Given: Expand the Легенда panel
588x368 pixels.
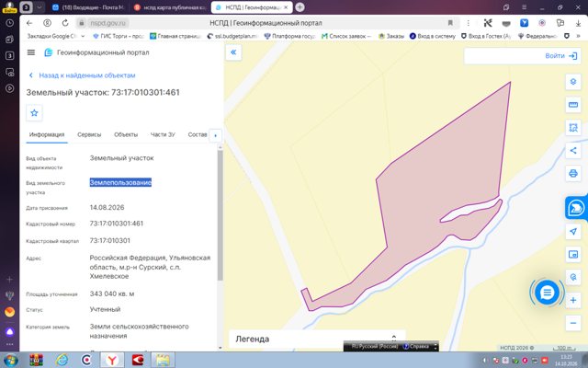Looking at the screenshot, I should [x=317, y=339].
